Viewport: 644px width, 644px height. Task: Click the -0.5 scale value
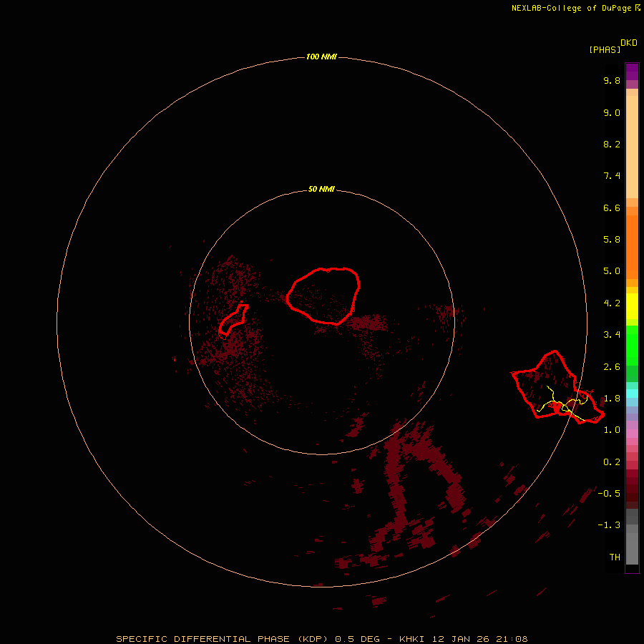(609, 494)
